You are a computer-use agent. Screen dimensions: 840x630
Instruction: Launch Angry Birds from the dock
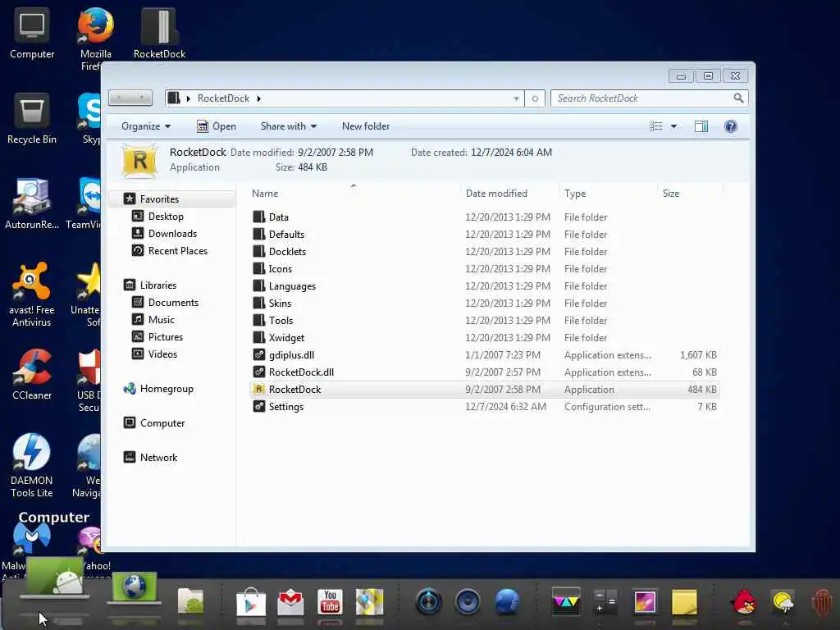(743, 601)
